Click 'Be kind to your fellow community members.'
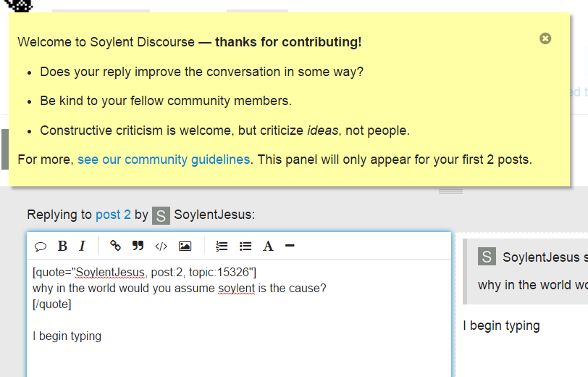 pyautogui.click(x=166, y=101)
